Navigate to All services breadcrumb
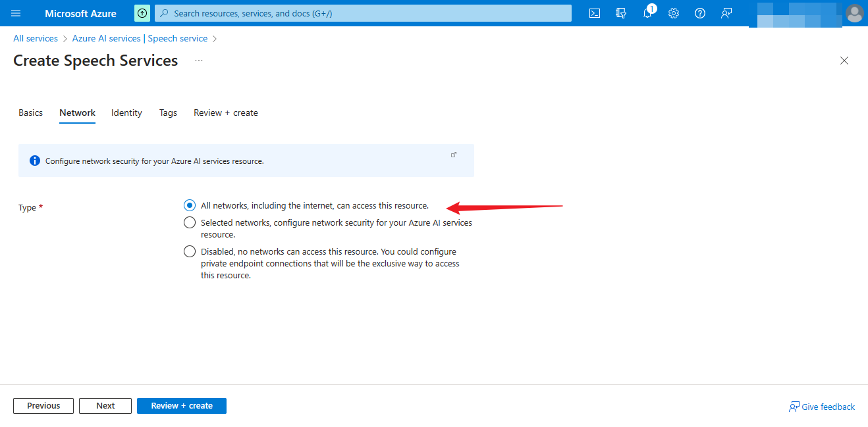This screenshot has width=868, height=427. [x=35, y=38]
